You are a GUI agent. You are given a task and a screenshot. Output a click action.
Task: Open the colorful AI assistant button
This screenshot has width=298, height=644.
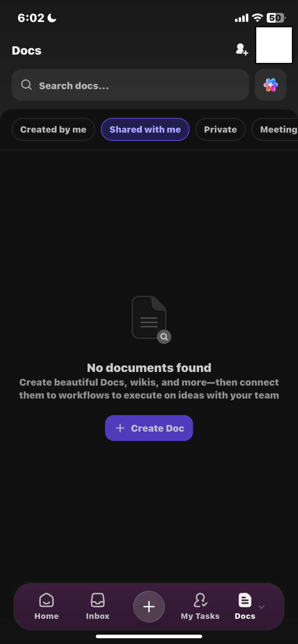click(x=271, y=85)
